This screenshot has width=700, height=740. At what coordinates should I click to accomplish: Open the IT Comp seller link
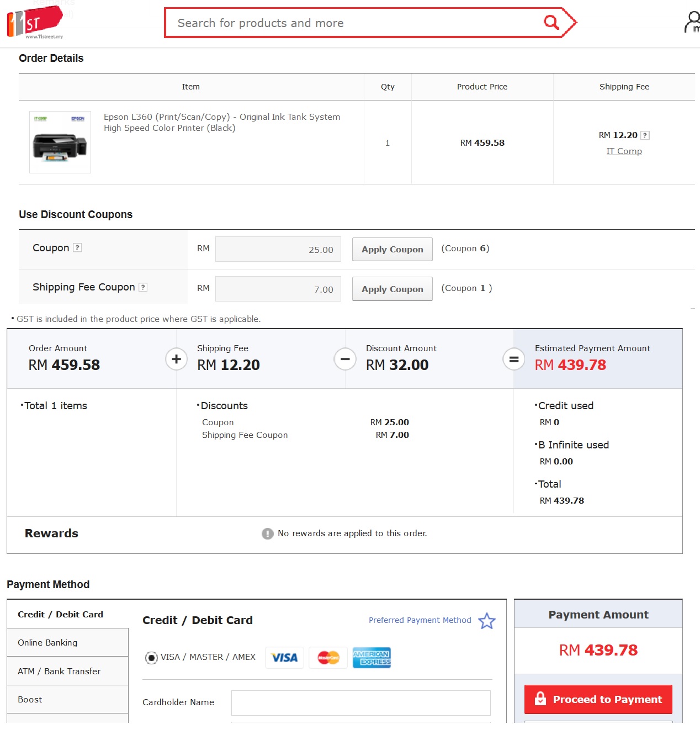pyautogui.click(x=624, y=151)
